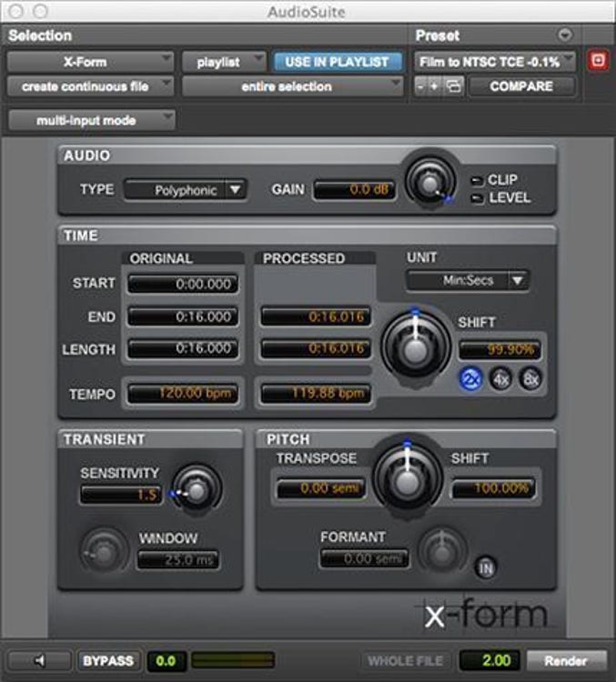The image size is (616, 682).
Task: Open the multi-input mode dropdown
Action: 91,120
